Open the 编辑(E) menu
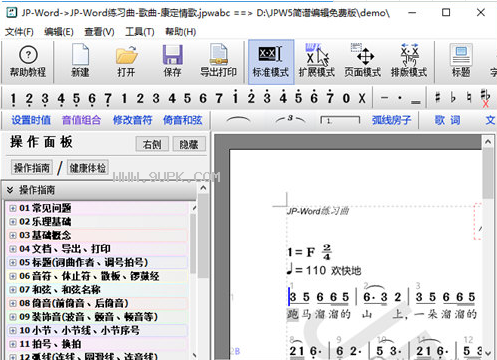This screenshot has width=497, height=360. click(59, 32)
